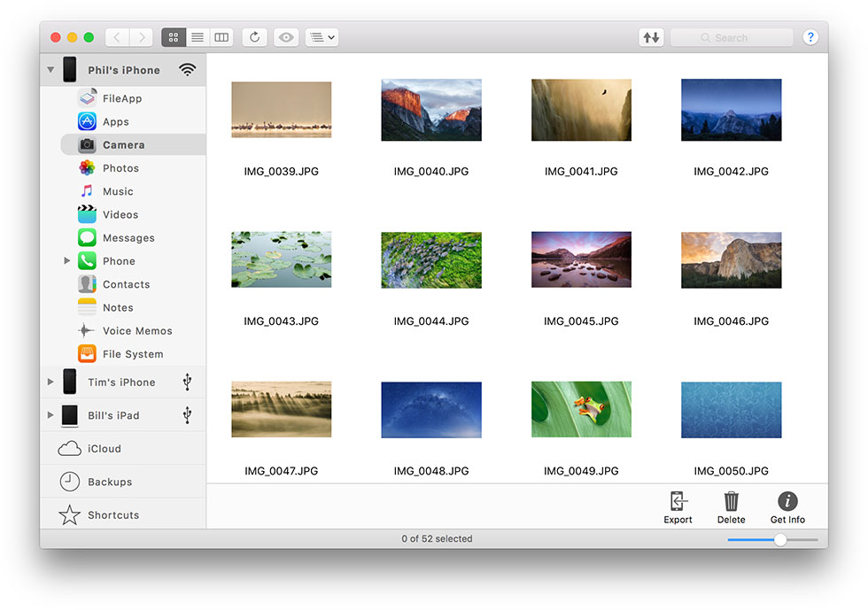Open the transfers arrows icon
Screen dimensions: 868x610
[651, 37]
